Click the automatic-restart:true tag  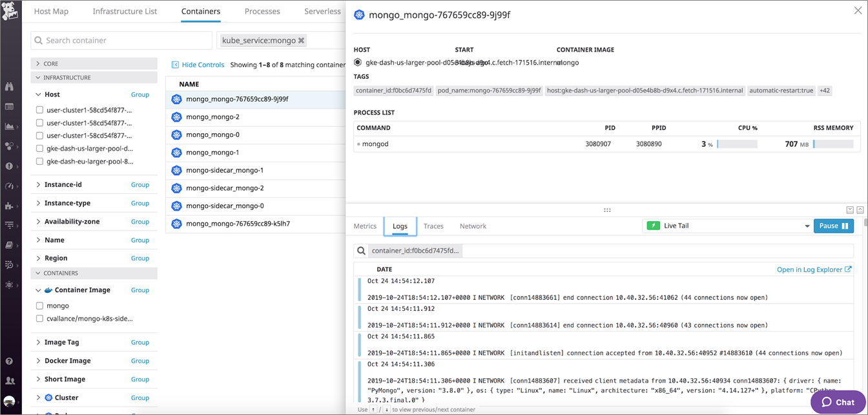coord(781,90)
